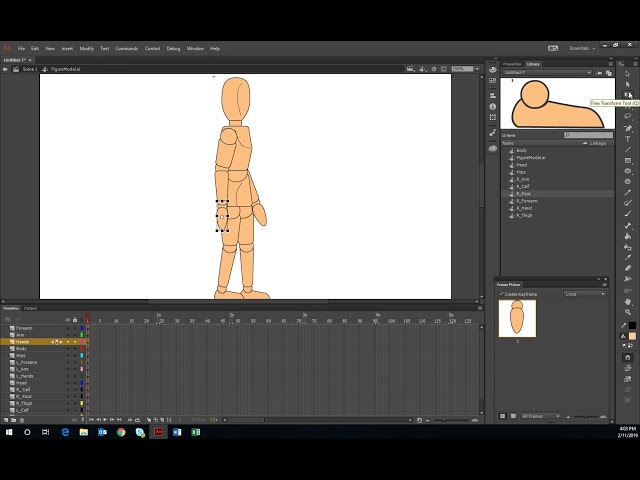
Task: Toggle visibility dot of Forearm layer
Action: [x=68, y=328]
